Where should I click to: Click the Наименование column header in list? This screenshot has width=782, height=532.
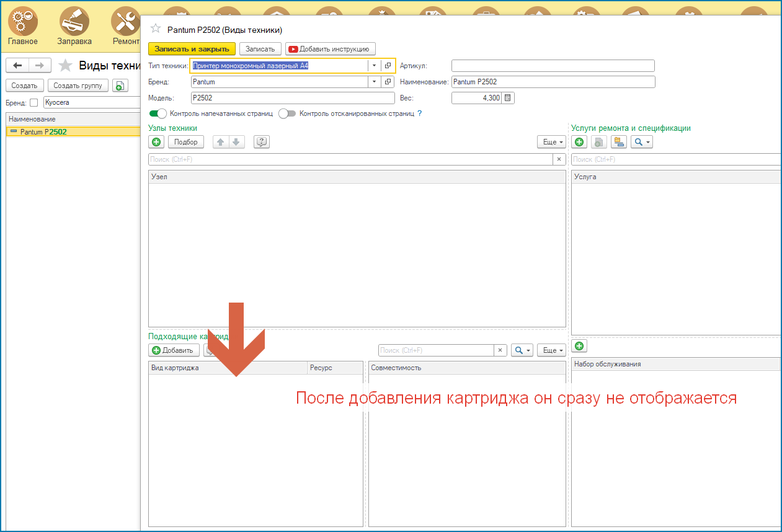tap(74, 119)
